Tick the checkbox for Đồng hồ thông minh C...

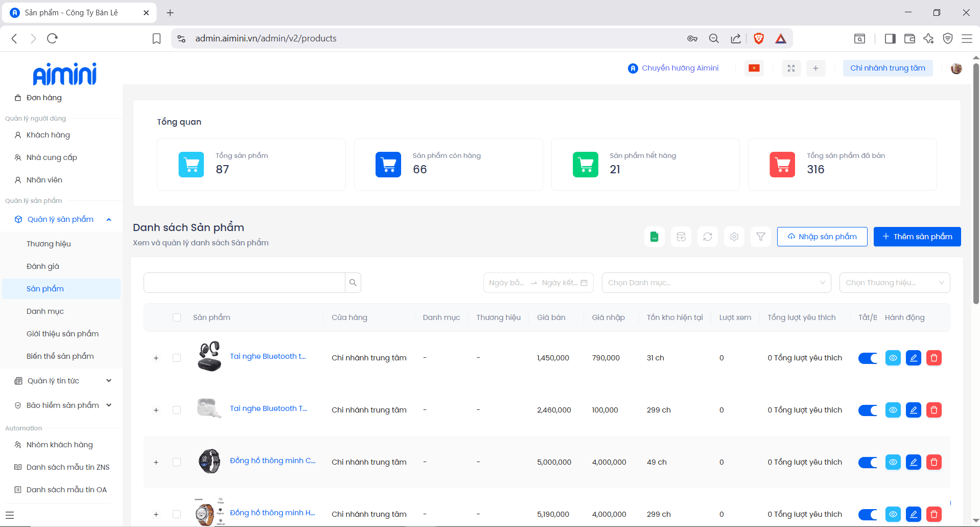(x=177, y=462)
